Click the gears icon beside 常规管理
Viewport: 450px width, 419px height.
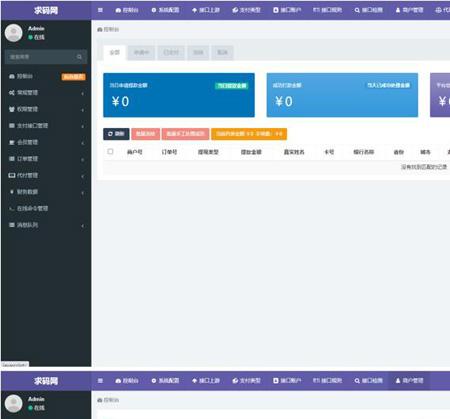[12, 93]
